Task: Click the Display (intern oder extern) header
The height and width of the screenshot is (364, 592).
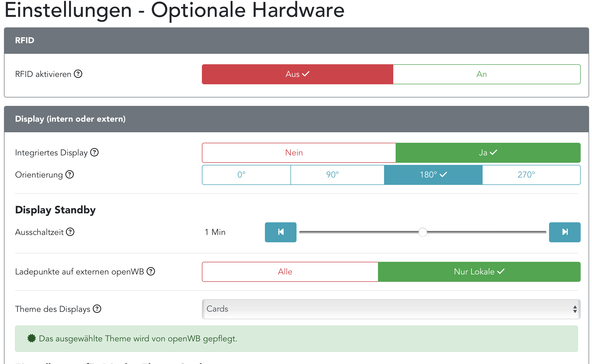Action: coord(296,119)
